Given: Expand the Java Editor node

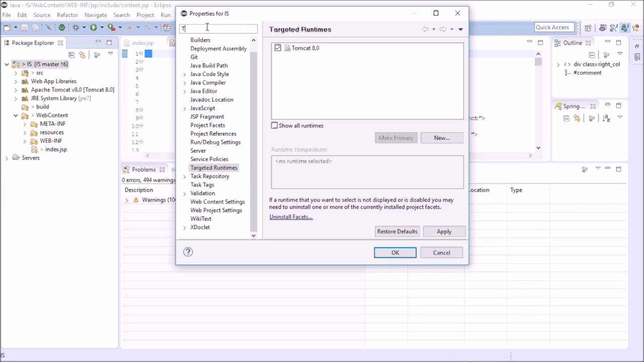Looking at the screenshot, I should [185, 92].
